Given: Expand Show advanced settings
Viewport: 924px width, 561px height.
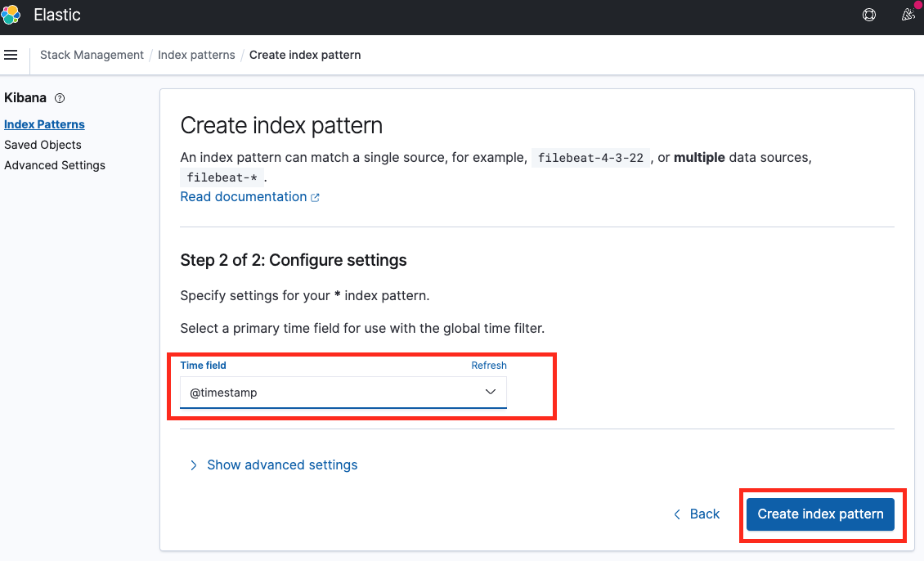Looking at the screenshot, I should 273,465.
